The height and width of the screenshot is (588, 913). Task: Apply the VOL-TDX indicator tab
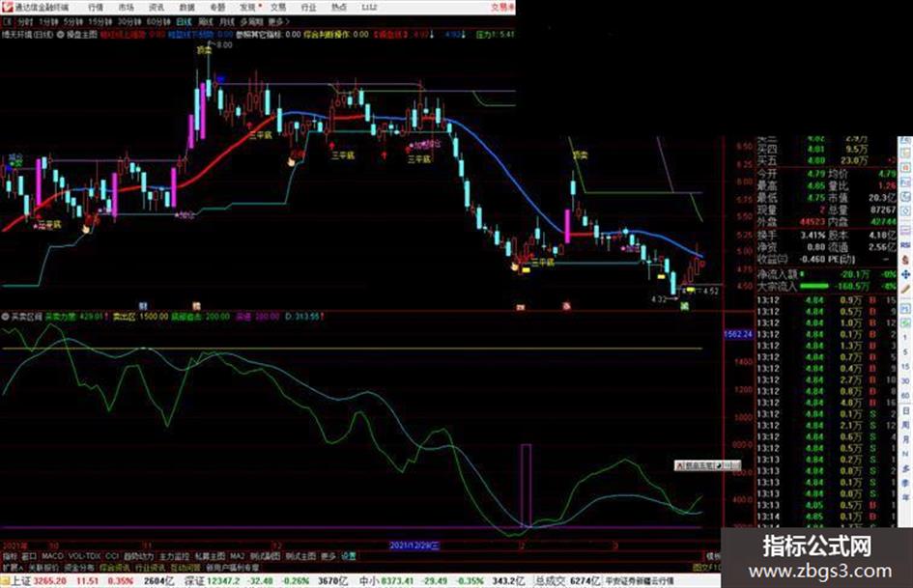point(84,556)
